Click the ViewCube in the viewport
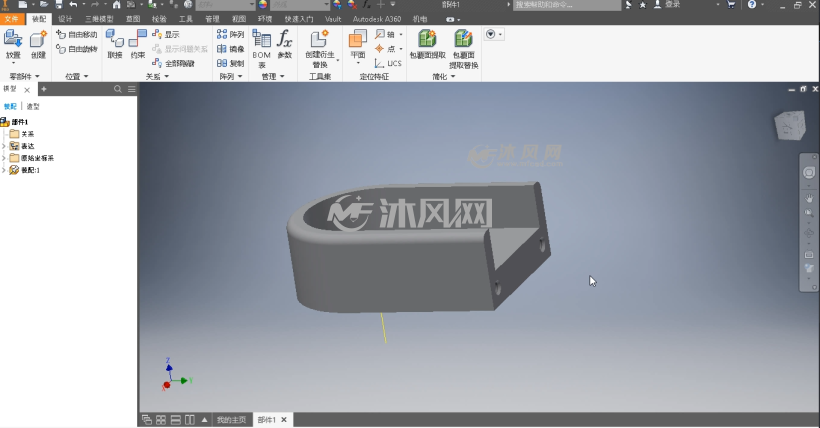Image resolution: width=820 pixels, height=428 pixels. click(790, 125)
